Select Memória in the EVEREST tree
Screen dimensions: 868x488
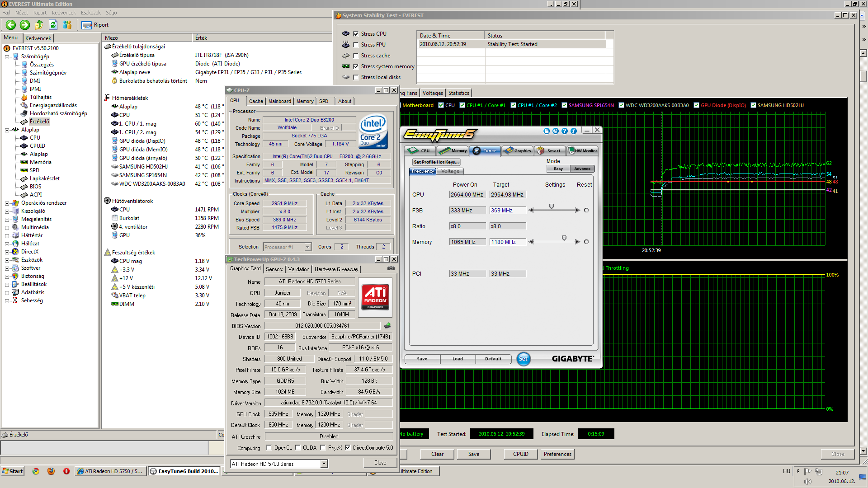41,162
